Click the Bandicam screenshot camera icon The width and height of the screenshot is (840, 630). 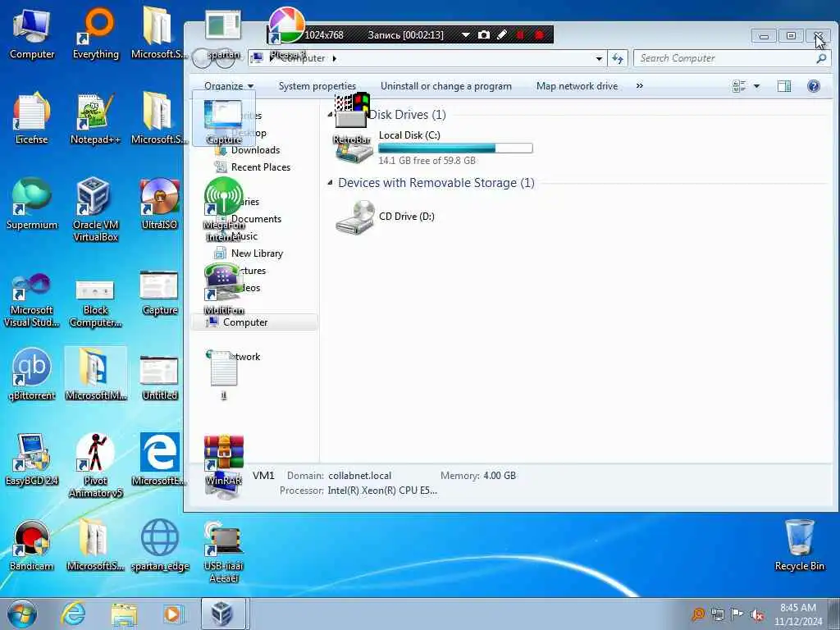(x=484, y=34)
